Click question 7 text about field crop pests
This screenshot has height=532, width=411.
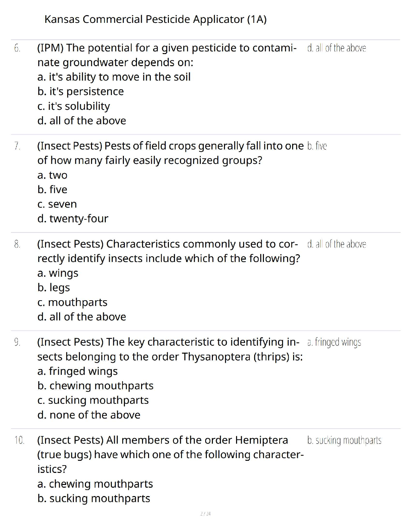click(x=170, y=153)
